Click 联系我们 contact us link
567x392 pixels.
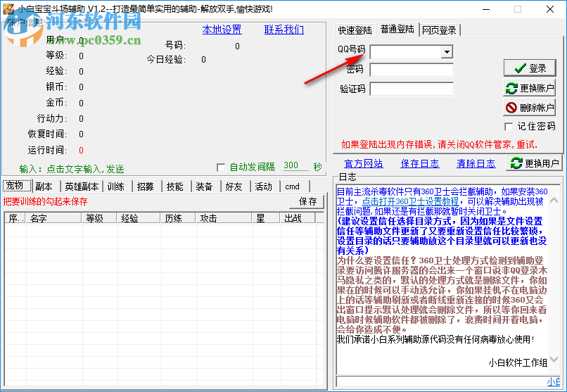284,30
